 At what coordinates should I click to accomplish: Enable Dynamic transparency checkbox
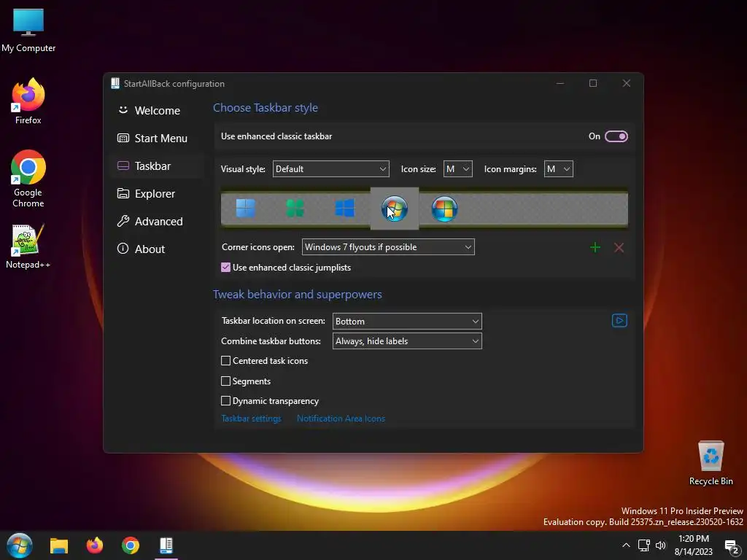click(226, 401)
